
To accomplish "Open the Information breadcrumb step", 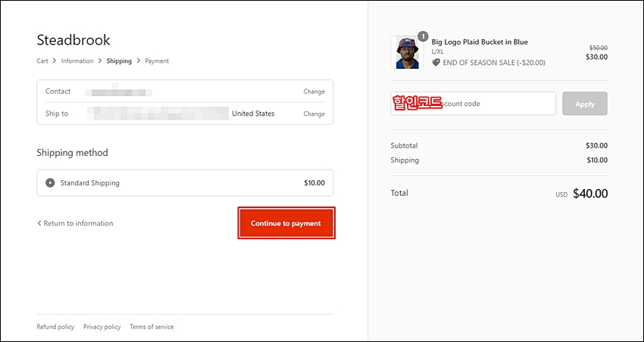I will (x=77, y=61).
